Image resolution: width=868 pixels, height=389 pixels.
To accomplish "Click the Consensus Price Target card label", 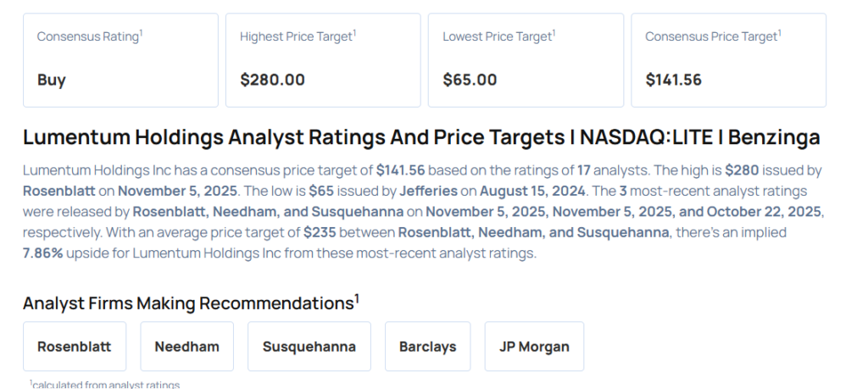I will coord(711,37).
